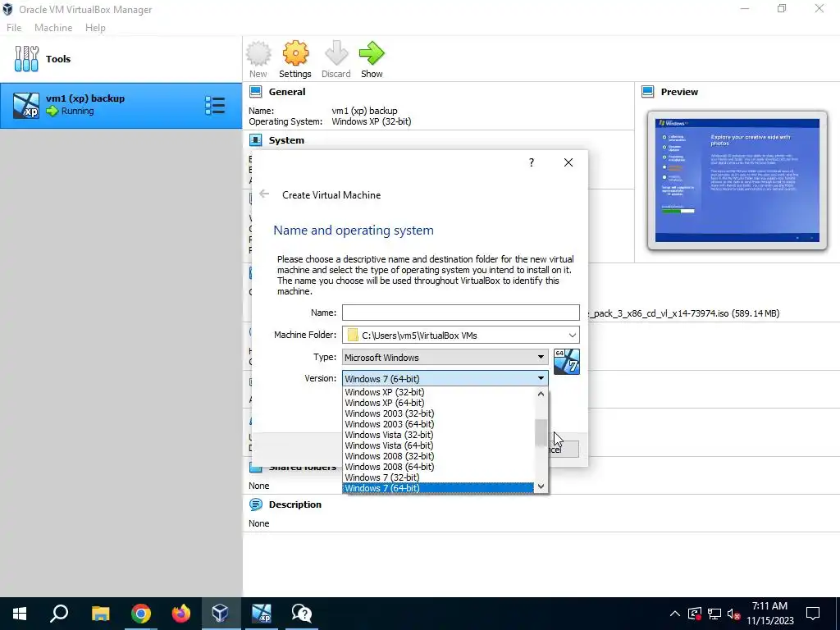Show hidden tray icons chevron
840x630 pixels.
(675, 614)
